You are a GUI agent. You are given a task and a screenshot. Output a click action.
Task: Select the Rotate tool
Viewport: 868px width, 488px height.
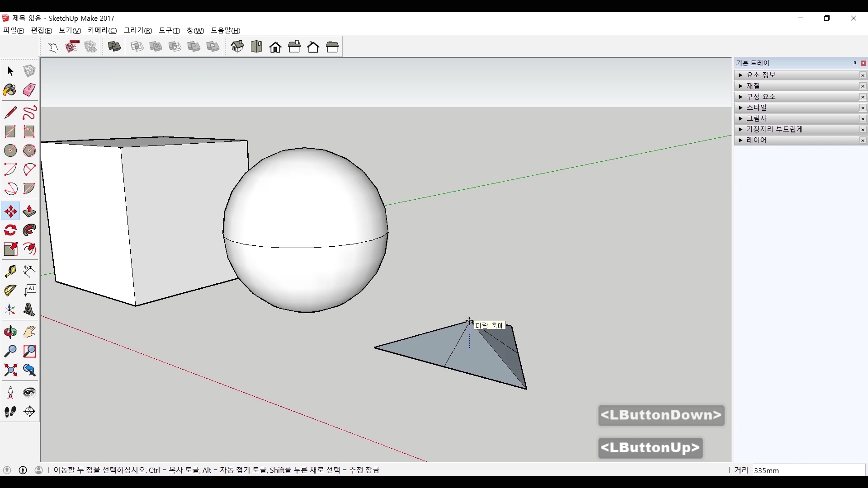10,230
